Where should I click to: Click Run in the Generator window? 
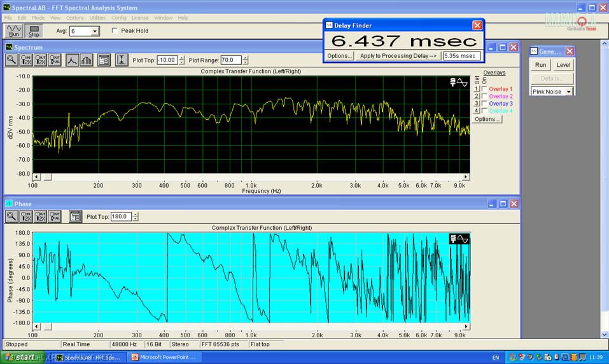point(541,65)
